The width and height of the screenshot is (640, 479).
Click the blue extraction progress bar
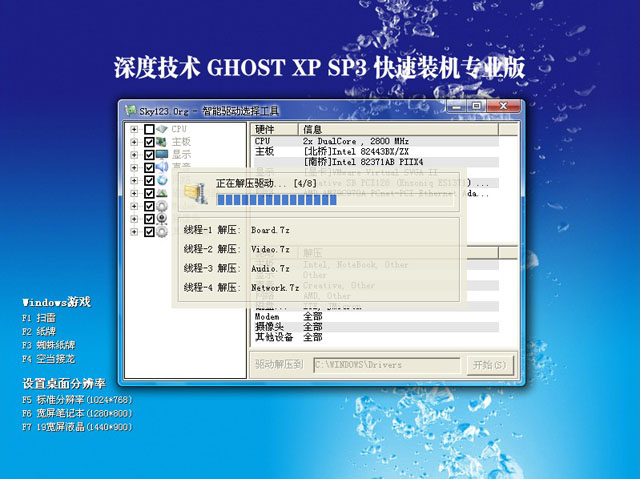point(335,200)
